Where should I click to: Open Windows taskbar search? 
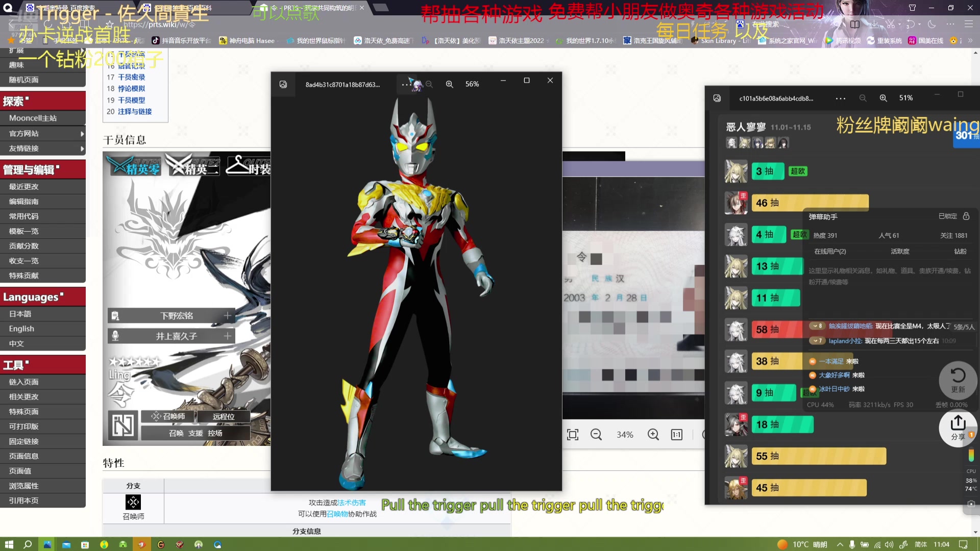(28, 544)
